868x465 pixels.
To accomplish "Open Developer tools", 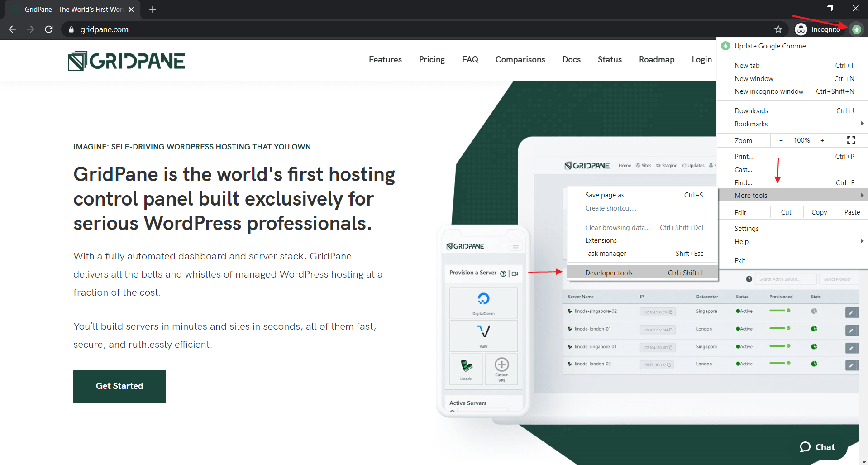I will click(643, 273).
